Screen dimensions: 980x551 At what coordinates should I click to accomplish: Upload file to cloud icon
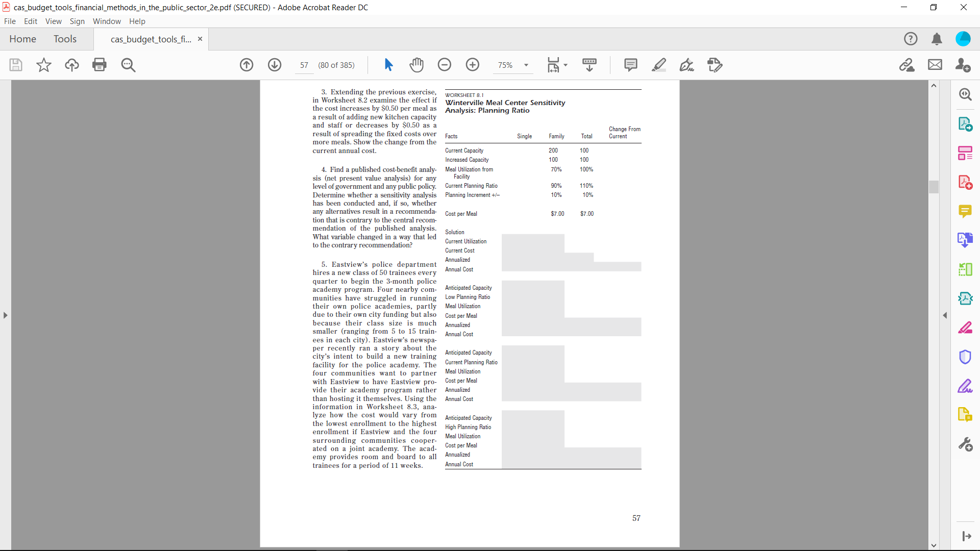click(72, 65)
